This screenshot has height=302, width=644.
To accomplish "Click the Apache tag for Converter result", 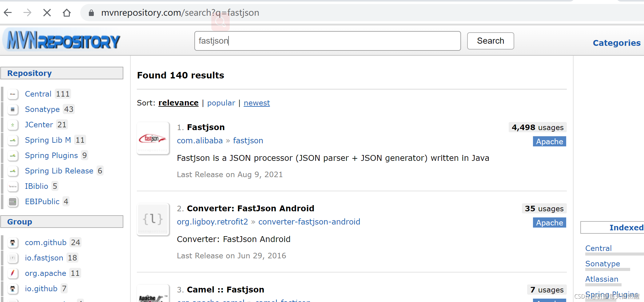I will pyautogui.click(x=550, y=223).
